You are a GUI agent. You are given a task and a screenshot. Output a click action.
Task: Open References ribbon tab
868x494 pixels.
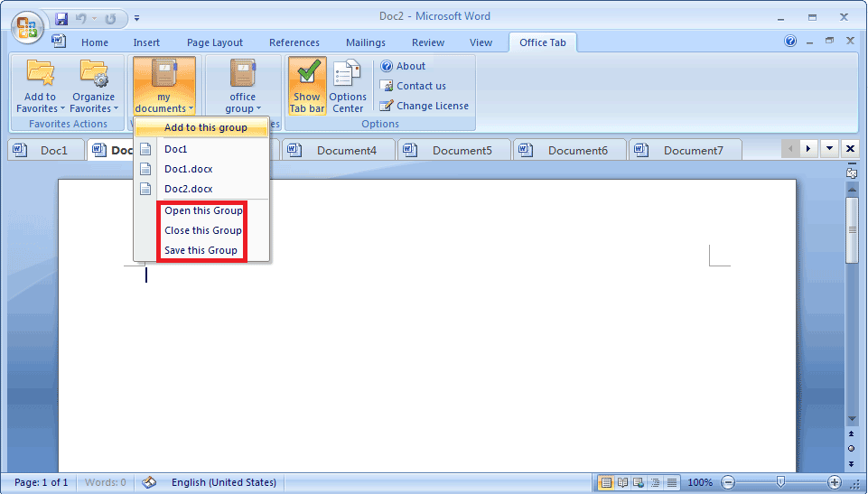tap(294, 42)
